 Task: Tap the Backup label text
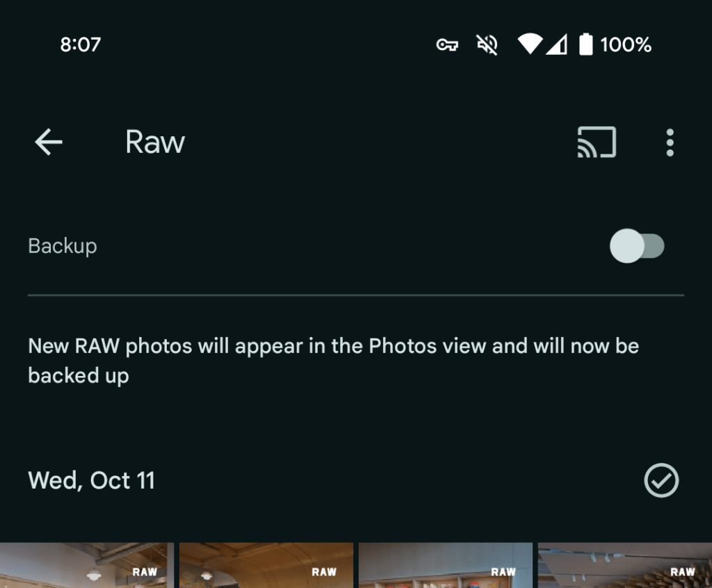(63, 246)
